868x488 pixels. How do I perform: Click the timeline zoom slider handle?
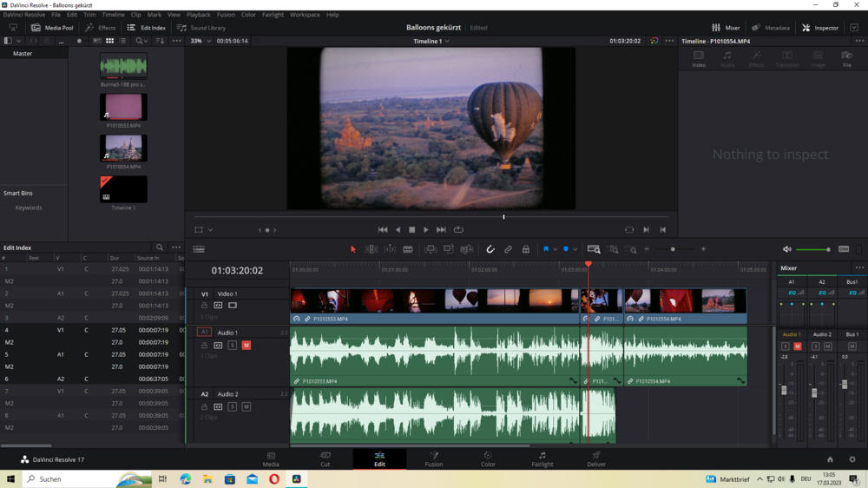(673, 249)
